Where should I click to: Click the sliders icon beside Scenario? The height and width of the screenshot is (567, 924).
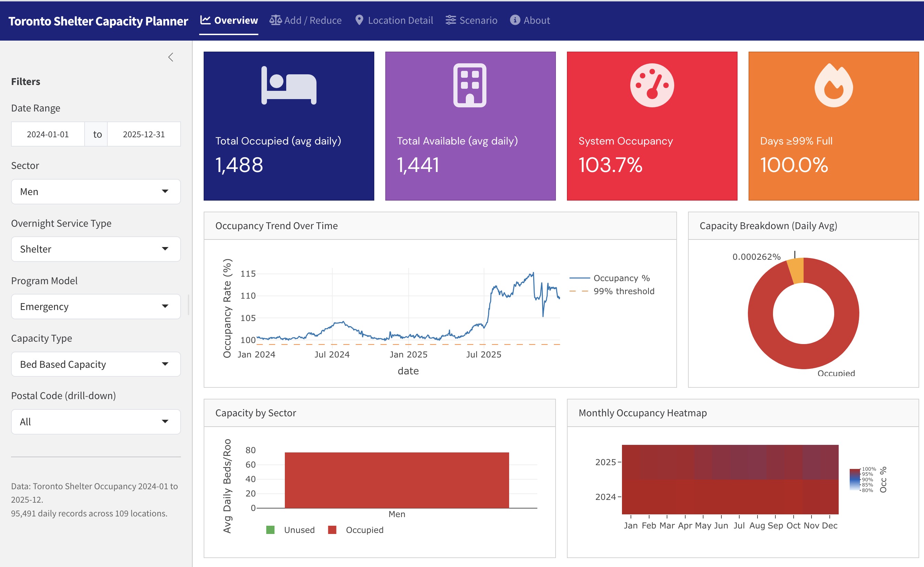click(450, 20)
